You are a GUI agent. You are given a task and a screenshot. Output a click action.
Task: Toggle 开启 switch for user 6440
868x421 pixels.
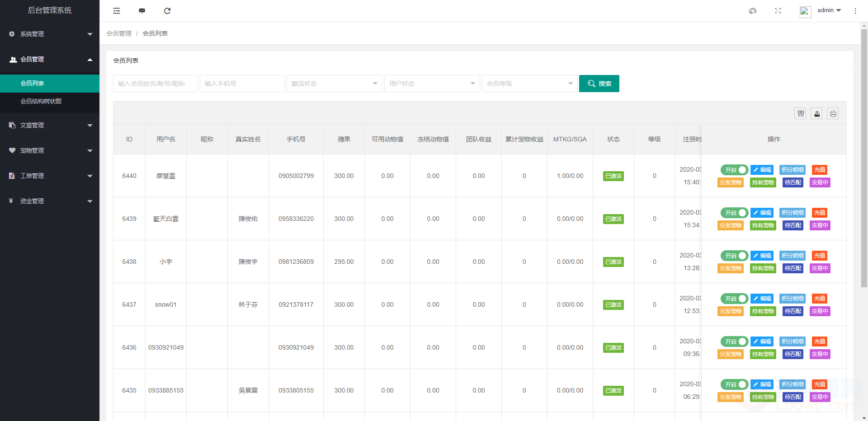click(x=734, y=170)
